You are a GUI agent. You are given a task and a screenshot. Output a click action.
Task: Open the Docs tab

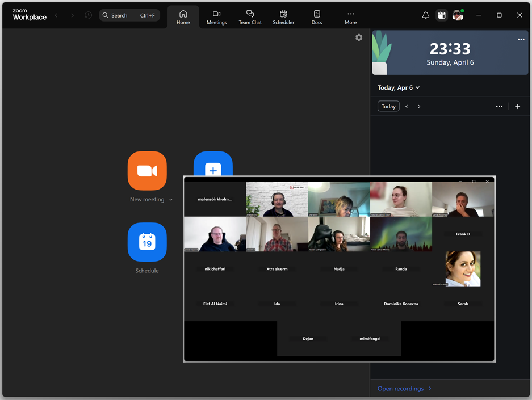[317, 17]
